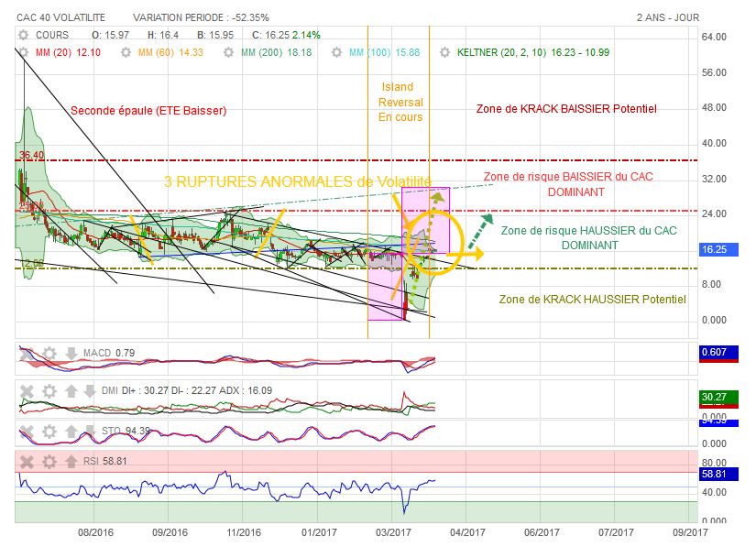The height and width of the screenshot is (547, 756).
Task: Click the blue 16.25 current price tag
Action: (x=718, y=249)
